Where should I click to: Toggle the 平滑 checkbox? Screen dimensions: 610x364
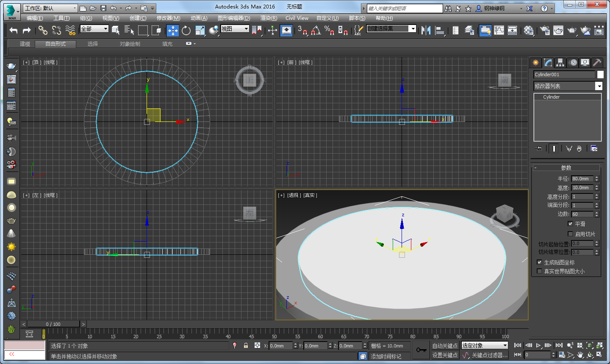coord(570,223)
